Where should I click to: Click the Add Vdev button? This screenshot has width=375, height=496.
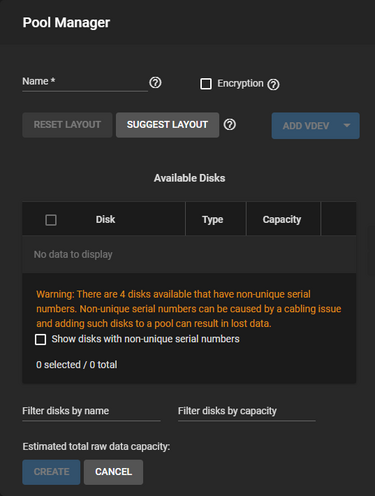[x=306, y=126]
